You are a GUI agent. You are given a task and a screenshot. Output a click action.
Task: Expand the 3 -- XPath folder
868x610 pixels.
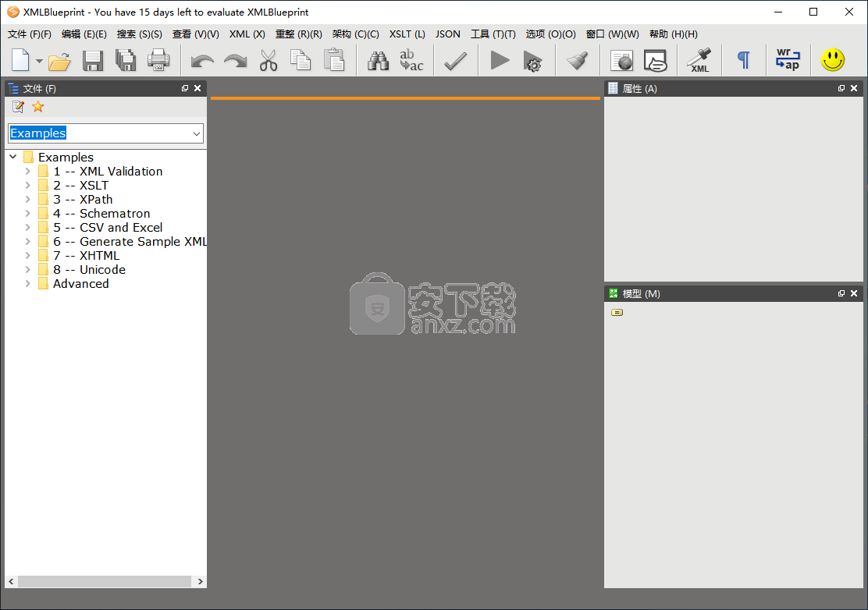click(27, 199)
